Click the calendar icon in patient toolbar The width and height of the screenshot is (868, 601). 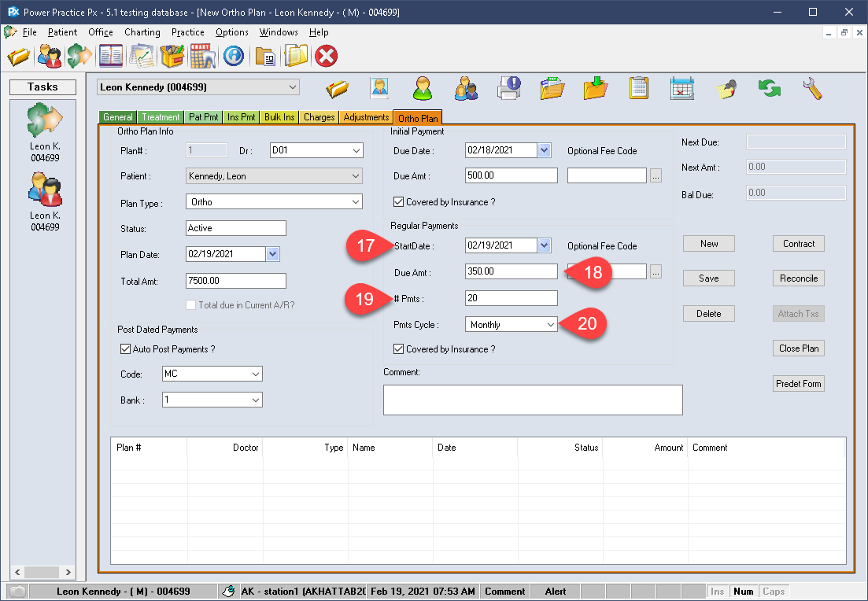pos(681,89)
